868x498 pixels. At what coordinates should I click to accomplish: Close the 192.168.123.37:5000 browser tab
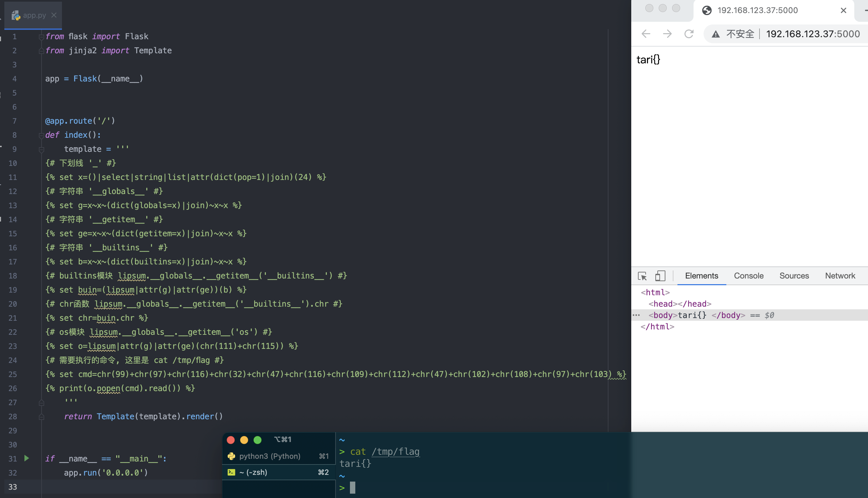tap(843, 10)
